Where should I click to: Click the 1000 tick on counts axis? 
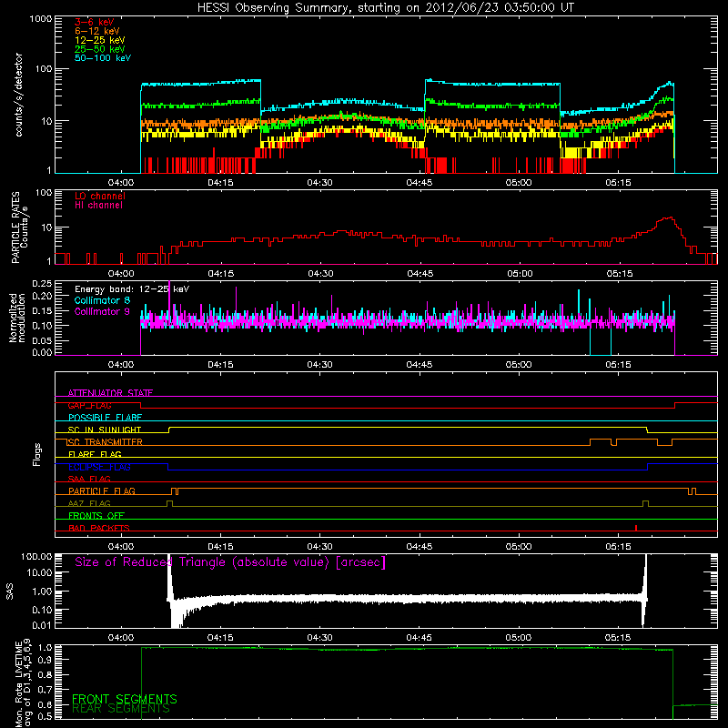coord(40,19)
